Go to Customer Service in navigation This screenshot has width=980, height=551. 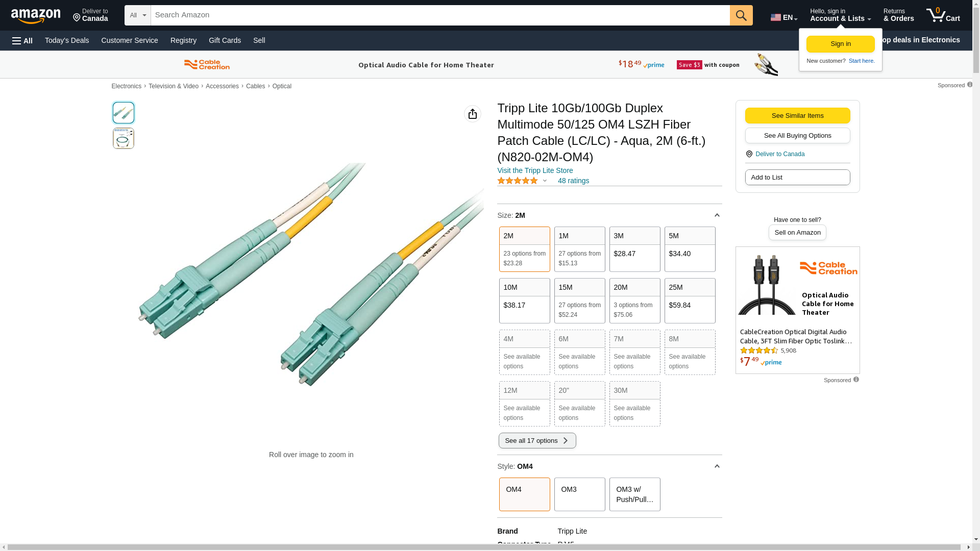tap(130, 40)
